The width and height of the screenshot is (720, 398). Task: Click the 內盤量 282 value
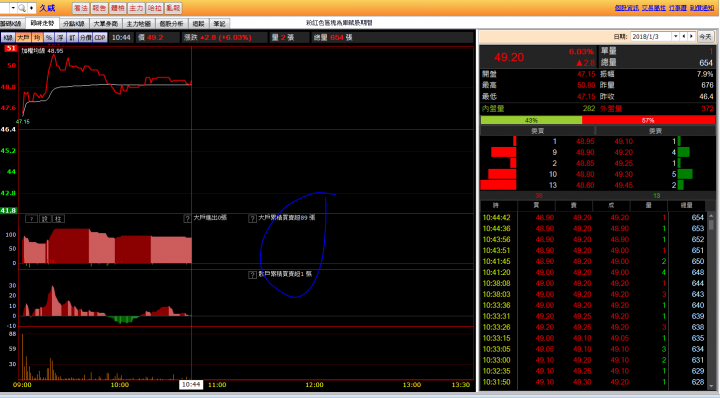(589, 109)
